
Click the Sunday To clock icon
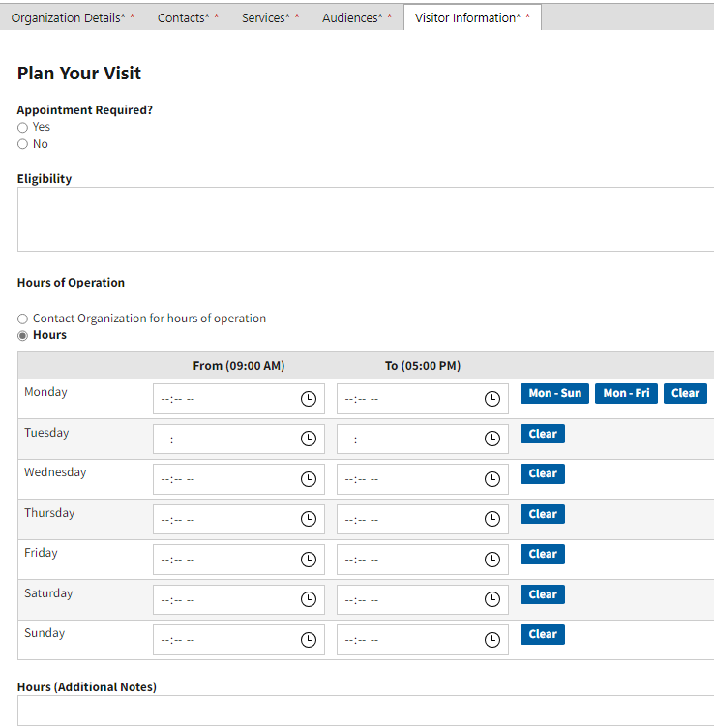pyautogui.click(x=492, y=640)
